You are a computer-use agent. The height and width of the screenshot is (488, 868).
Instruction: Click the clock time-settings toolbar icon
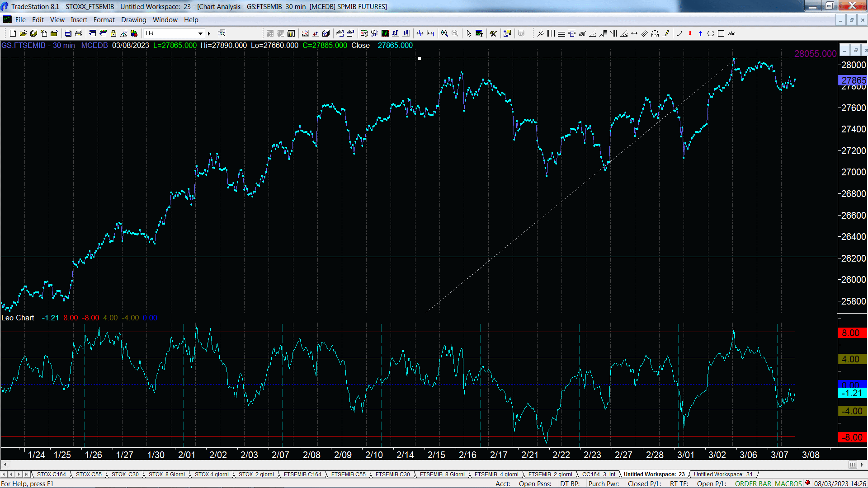[364, 33]
